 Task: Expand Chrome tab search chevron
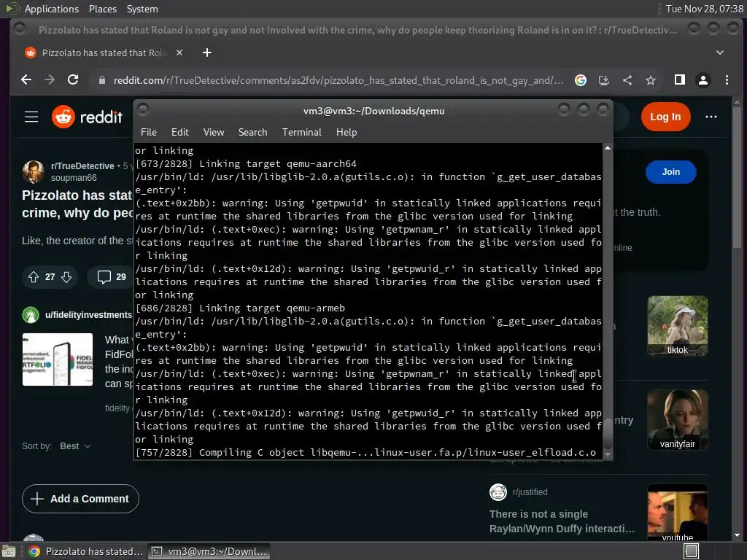(x=720, y=52)
